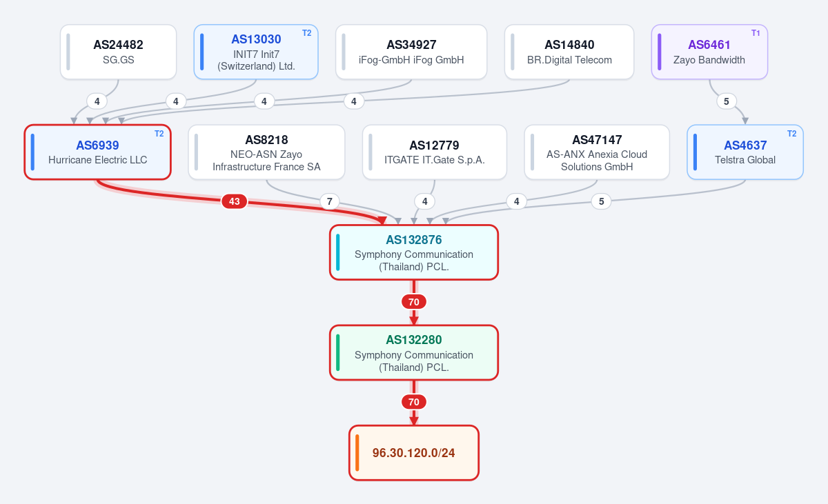Select the 96.30.120.0/24 prefix node

(414, 453)
